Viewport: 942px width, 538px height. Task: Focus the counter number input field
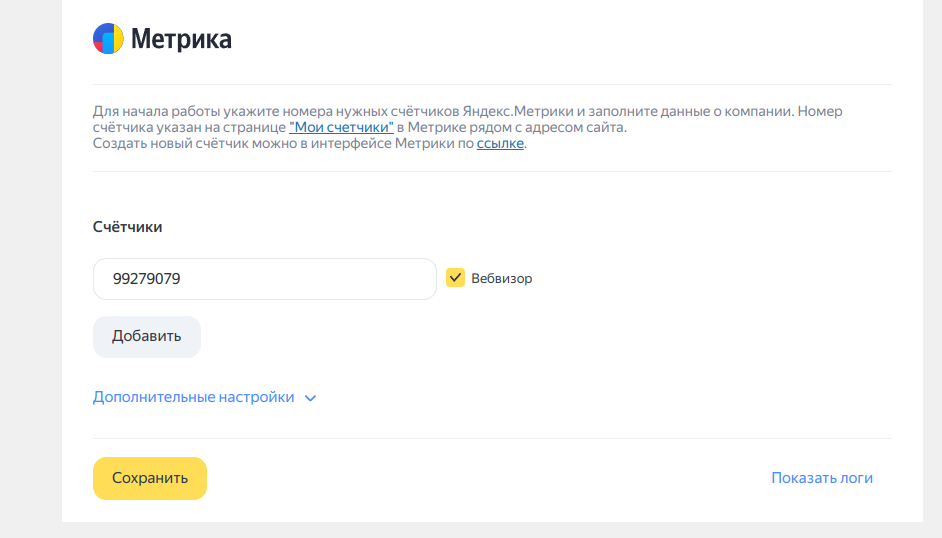pyautogui.click(x=264, y=279)
